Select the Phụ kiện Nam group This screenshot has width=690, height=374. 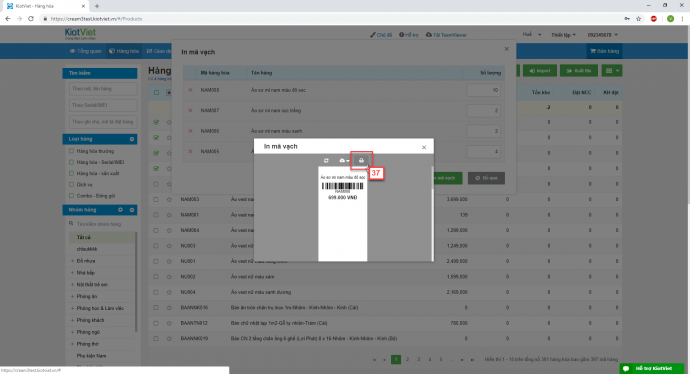click(91, 356)
